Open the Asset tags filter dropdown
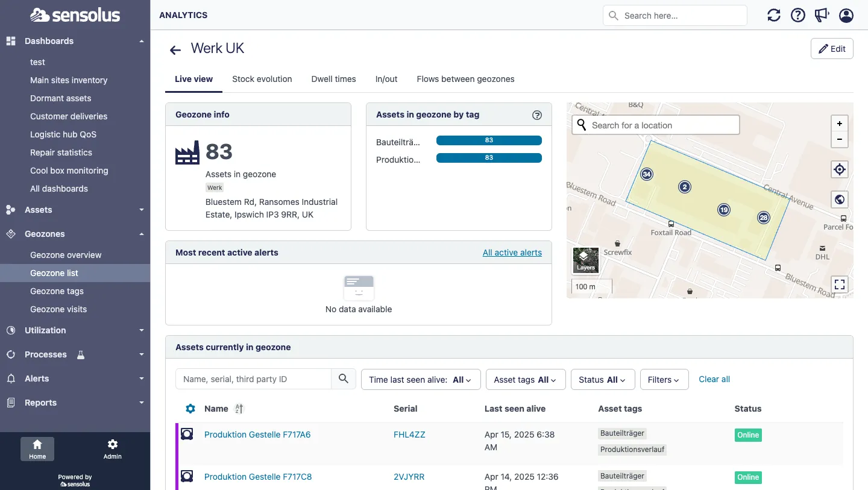 coord(525,380)
